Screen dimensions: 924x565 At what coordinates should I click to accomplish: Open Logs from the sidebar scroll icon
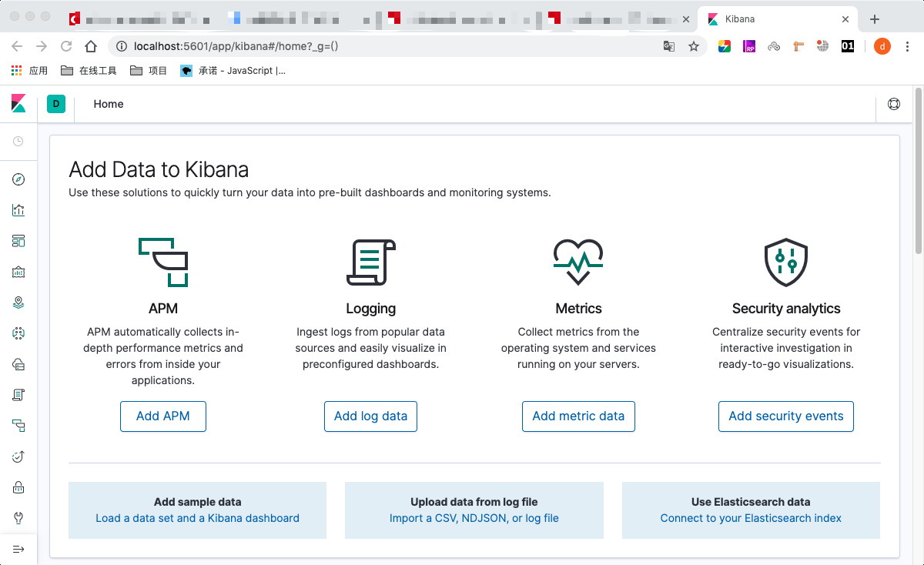click(x=18, y=395)
